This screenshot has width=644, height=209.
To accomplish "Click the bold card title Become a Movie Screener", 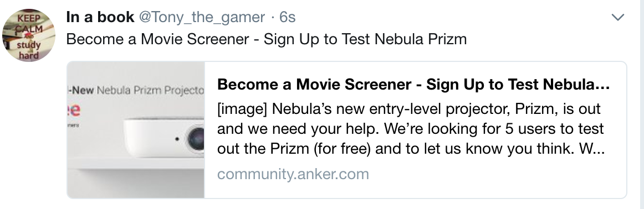I will (x=413, y=85).
